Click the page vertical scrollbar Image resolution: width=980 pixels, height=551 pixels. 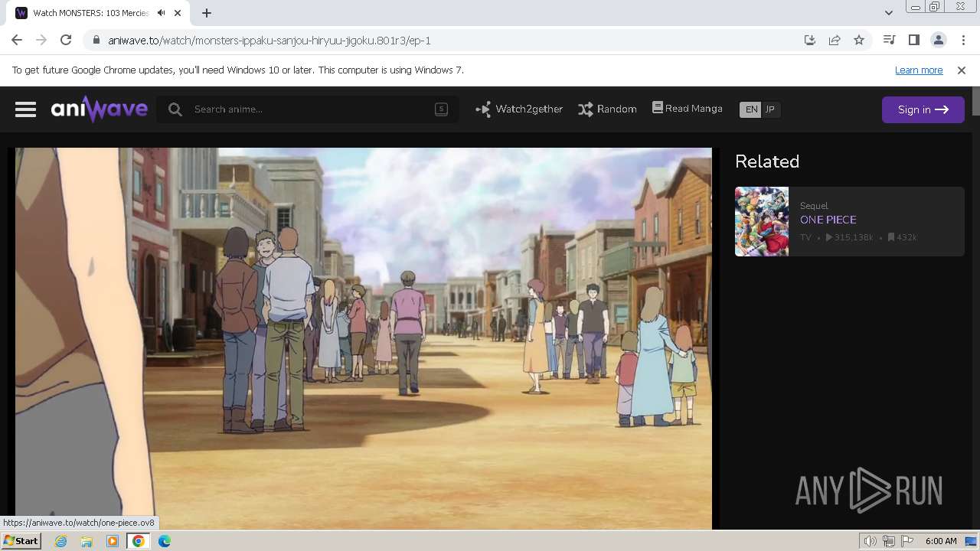(976, 306)
